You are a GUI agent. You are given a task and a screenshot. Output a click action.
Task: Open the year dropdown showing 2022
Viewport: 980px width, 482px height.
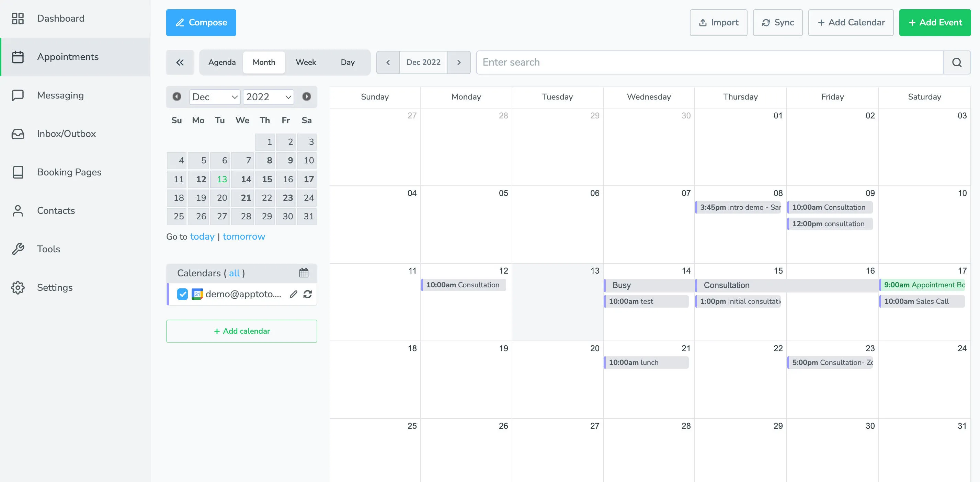tap(268, 97)
